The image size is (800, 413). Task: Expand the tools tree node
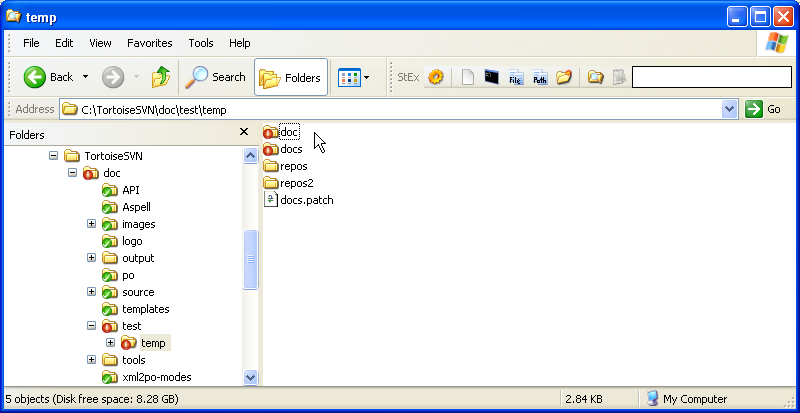pos(91,359)
